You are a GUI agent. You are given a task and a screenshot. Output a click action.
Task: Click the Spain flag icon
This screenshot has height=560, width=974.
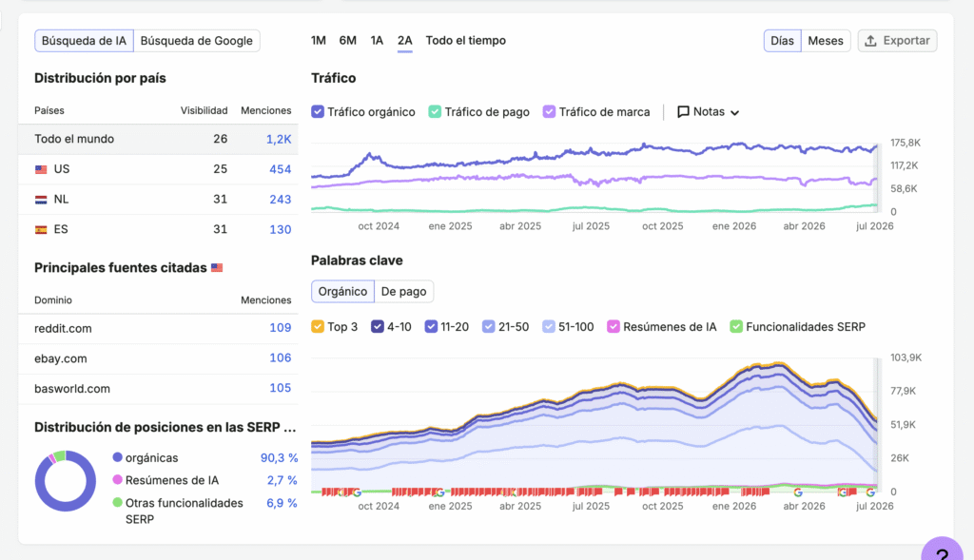41,230
